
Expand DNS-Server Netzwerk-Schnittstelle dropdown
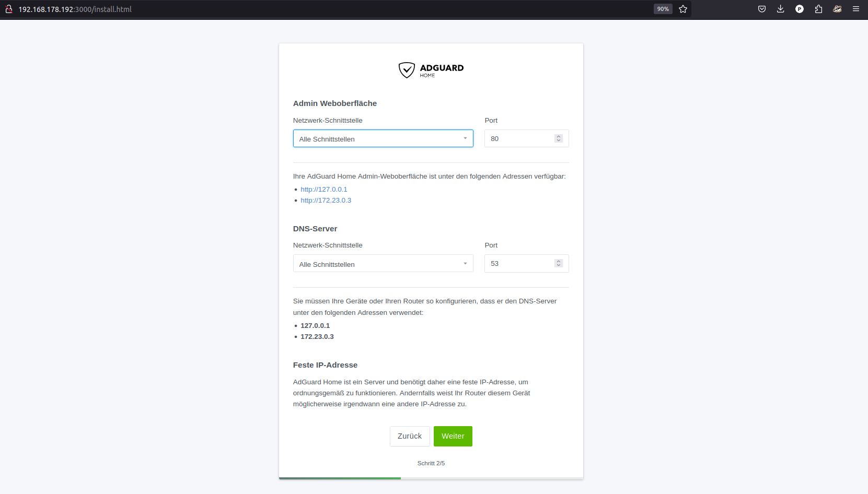tap(383, 264)
